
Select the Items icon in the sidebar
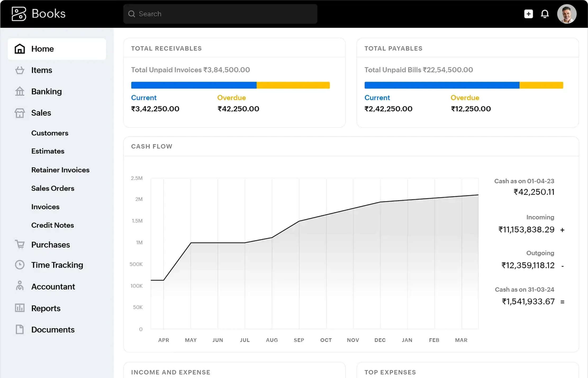[19, 70]
